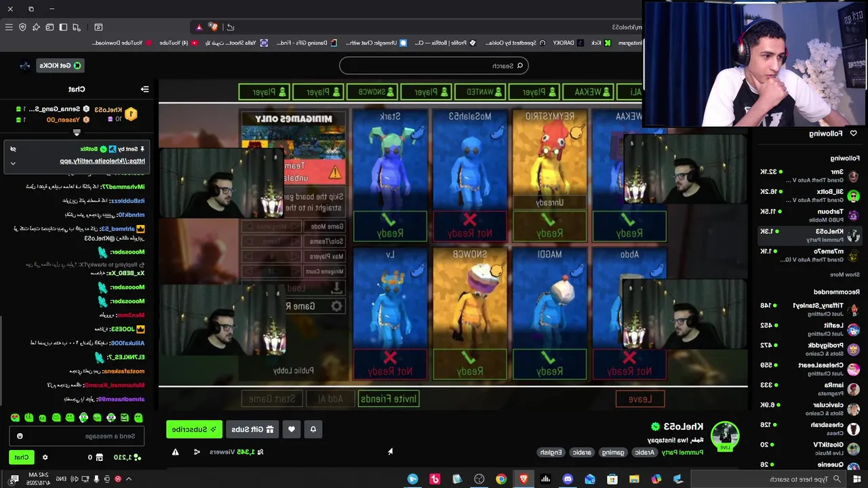Viewport: 868px width, 488px height.
Task: Open recommended channel clavicular
Action: click(810, 409)
